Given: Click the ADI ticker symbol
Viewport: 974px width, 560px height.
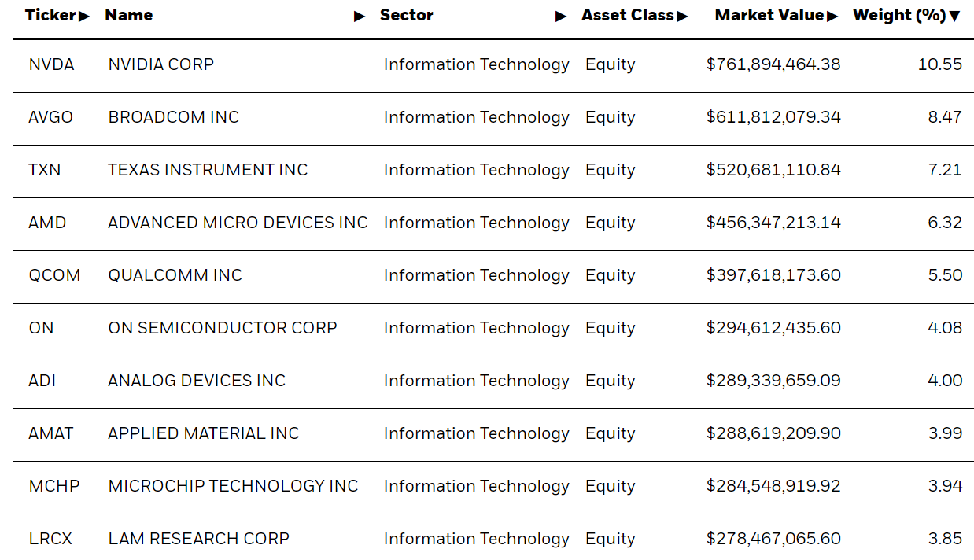Looking at the screenshot, I should tap(42, 381).
